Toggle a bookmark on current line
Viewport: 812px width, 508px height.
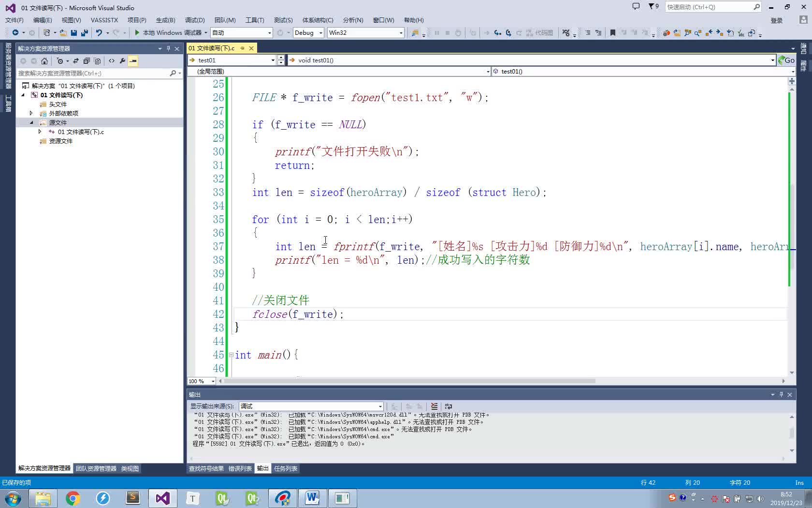coord(613,32)
